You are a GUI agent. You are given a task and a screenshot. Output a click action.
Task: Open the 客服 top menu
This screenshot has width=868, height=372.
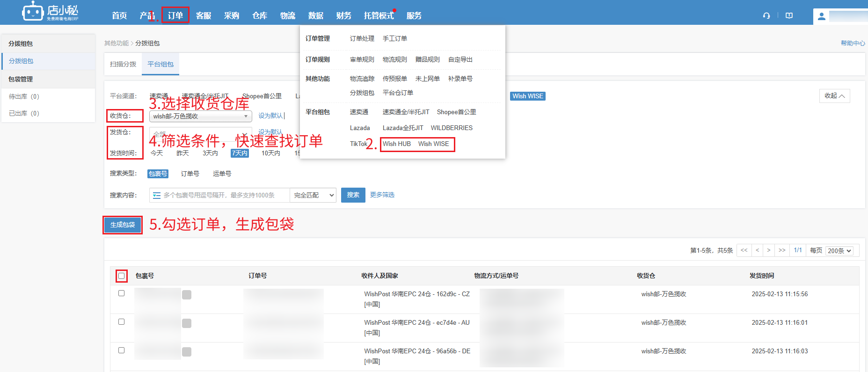[x=204, y=15]
